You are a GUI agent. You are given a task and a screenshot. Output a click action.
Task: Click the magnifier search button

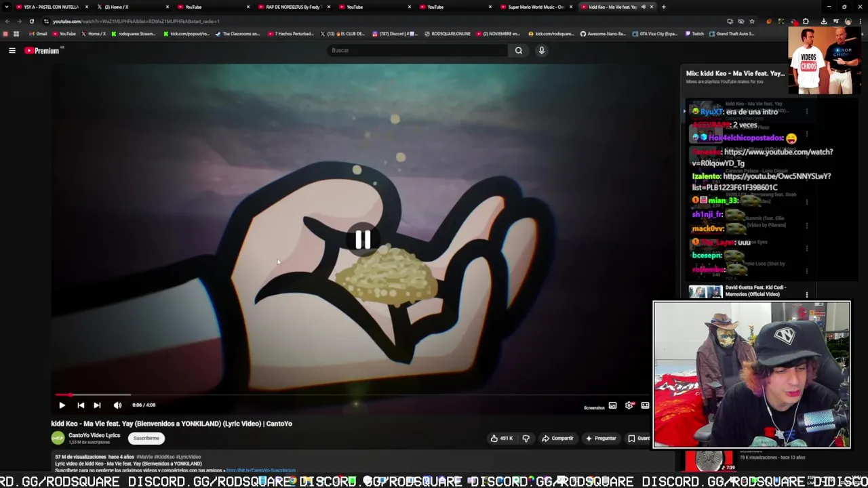[519, 50]
